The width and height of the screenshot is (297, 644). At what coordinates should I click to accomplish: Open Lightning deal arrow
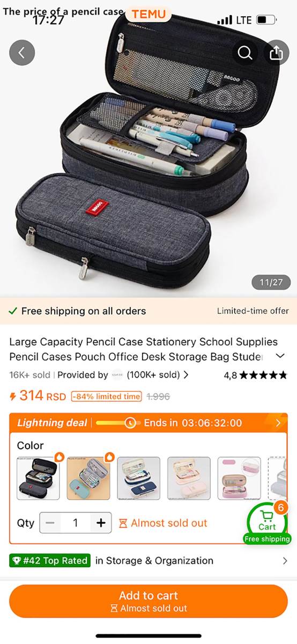(x=278, y=423)
